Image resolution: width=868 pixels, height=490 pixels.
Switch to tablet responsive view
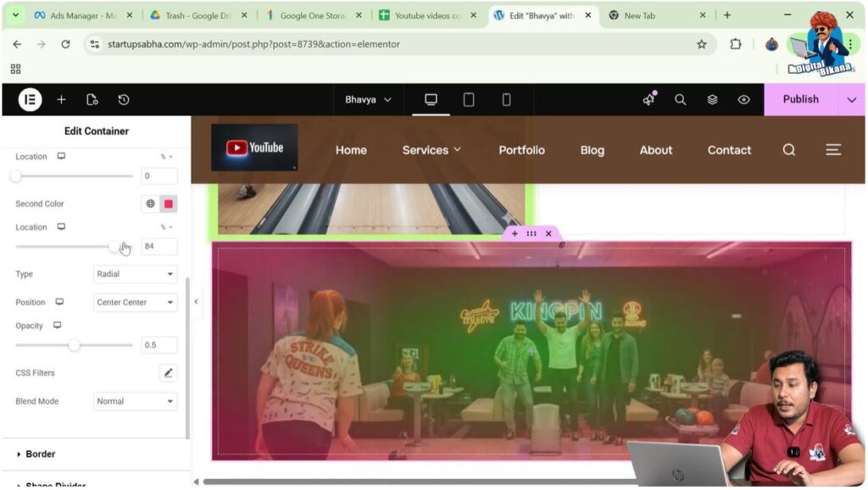click(469, 100)
